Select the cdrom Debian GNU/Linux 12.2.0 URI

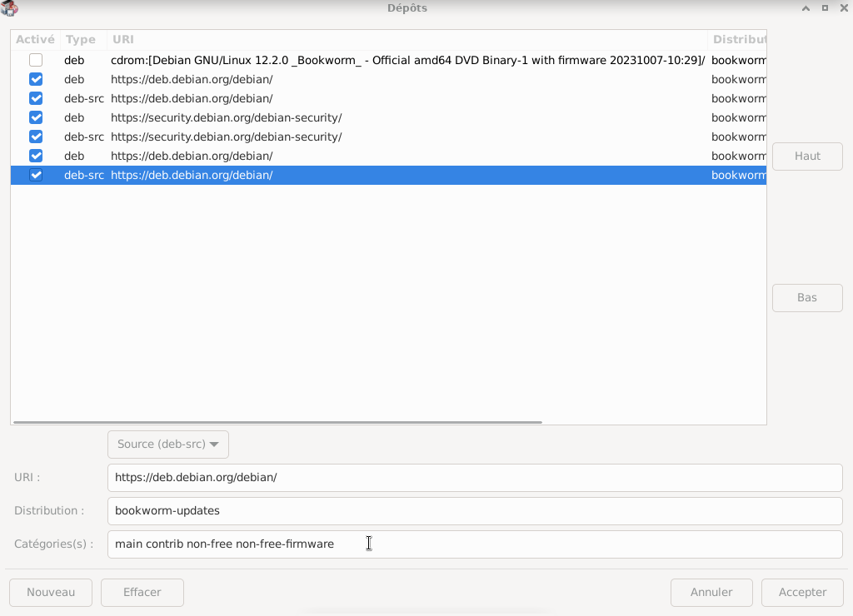pyautogui.click(x=408, y=60)
